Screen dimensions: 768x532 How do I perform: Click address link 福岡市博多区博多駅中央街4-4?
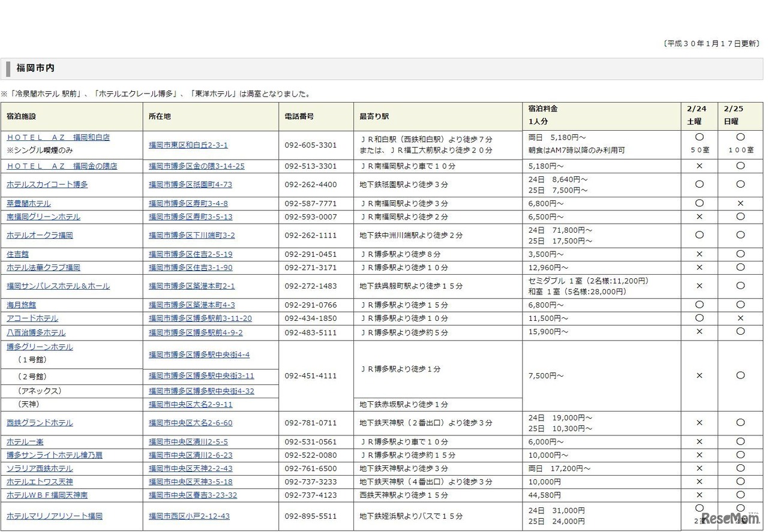click(200, 354)
